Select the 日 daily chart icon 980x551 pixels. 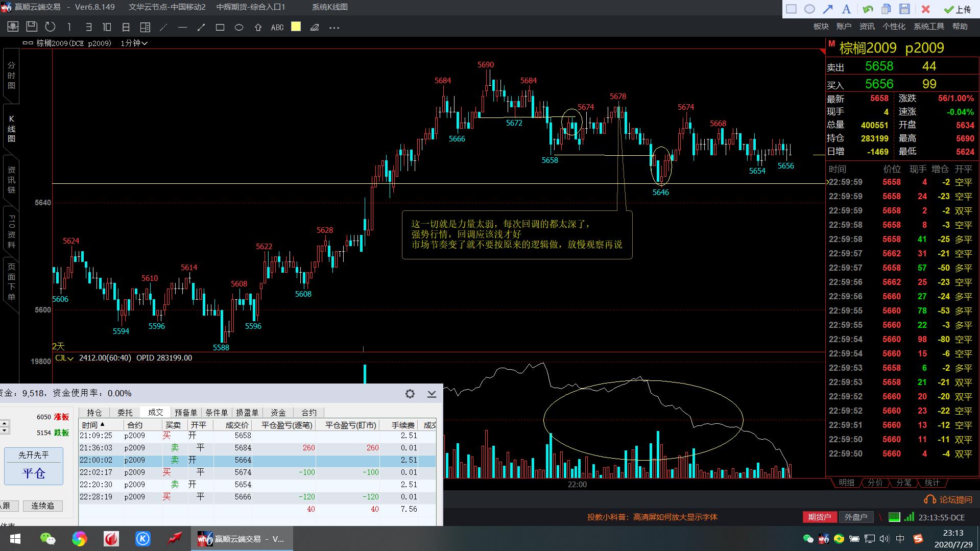126,27
